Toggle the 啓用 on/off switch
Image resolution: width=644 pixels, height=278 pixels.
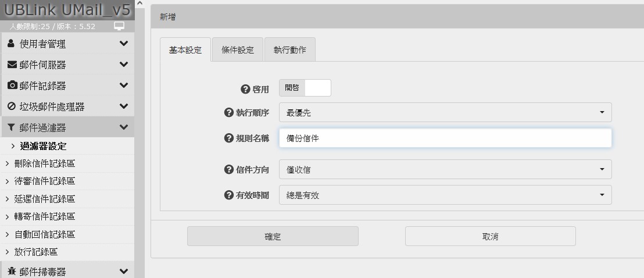[305, 88]
